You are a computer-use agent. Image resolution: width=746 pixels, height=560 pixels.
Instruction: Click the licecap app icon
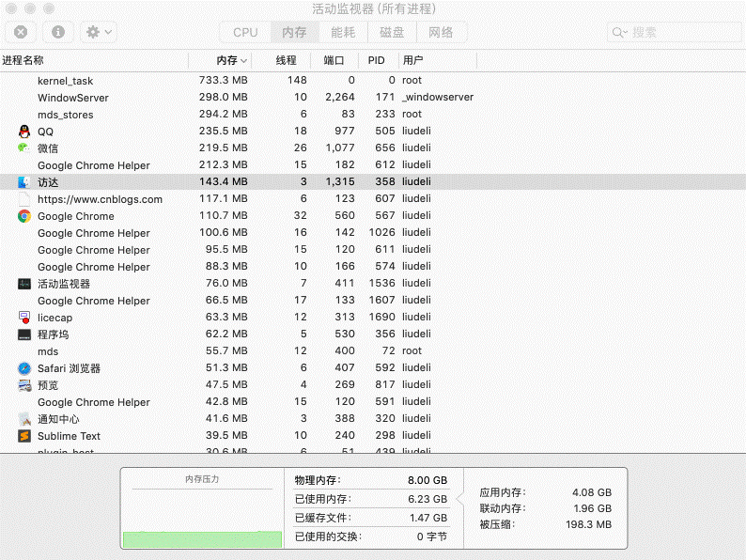point(24,318)
